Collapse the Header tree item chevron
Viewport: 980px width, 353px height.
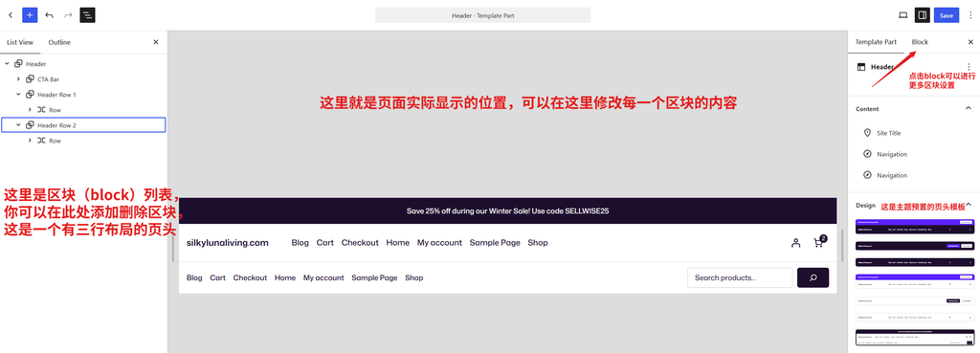(x=7, y=64)
